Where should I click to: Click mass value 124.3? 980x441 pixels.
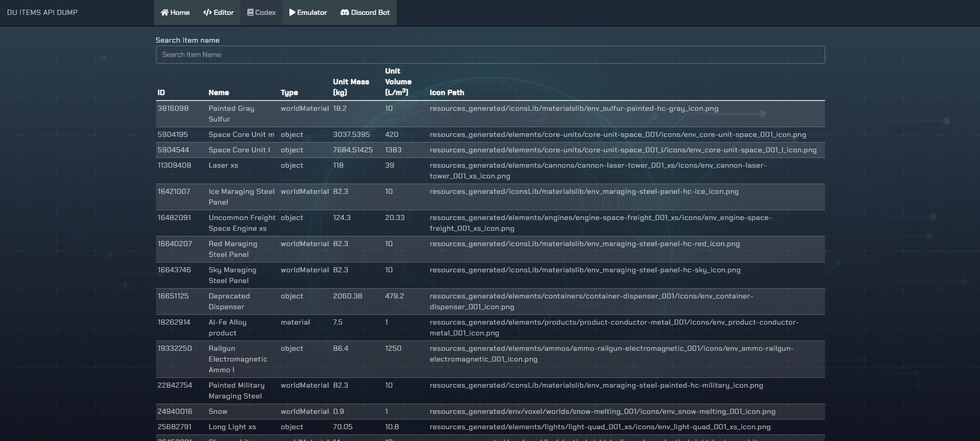[342, 217]
